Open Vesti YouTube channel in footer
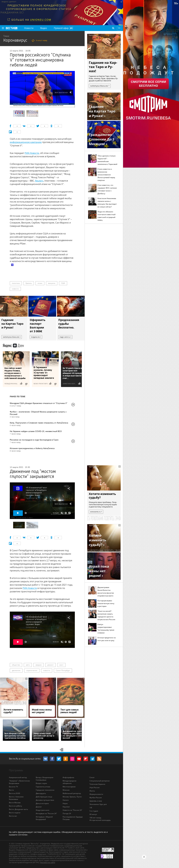The width and height of the screenshot is (179, 868). click(79, 759)
